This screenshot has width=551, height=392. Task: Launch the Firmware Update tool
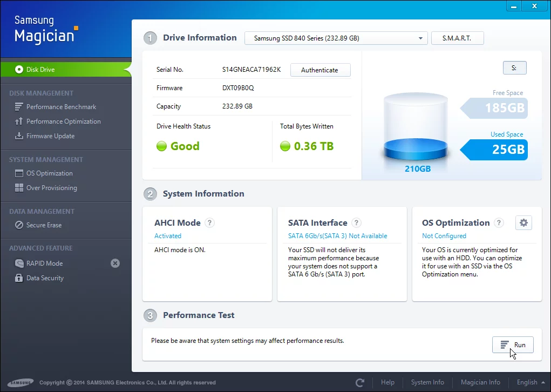click(51, 136)
